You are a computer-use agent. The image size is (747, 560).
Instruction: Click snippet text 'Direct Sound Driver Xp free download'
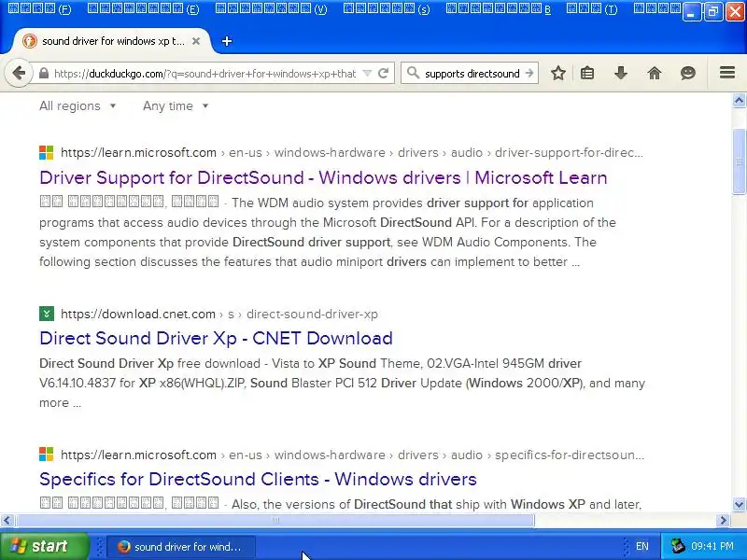149,363
